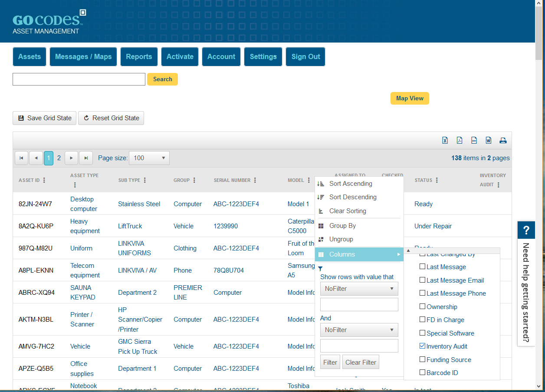This screenshot has height=392, width=545.
Task: Open the Settings tab
Action: 263,57
